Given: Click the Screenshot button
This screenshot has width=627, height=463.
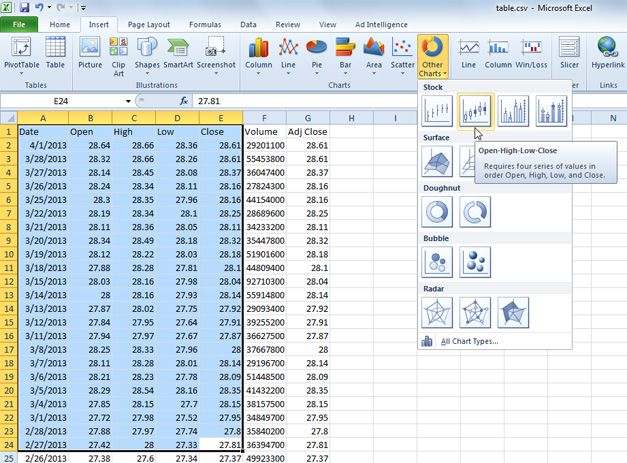Looking at the screenshot, I should click(x=216, y=54).
